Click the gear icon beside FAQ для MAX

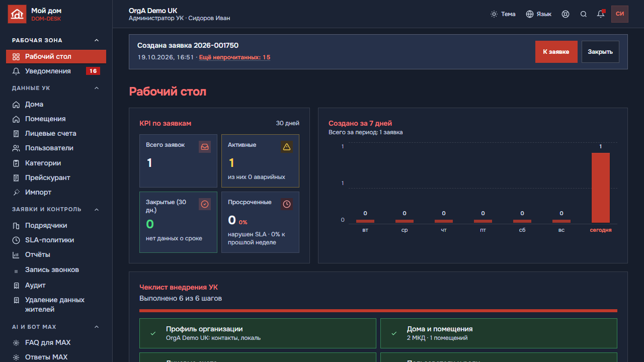16,343
